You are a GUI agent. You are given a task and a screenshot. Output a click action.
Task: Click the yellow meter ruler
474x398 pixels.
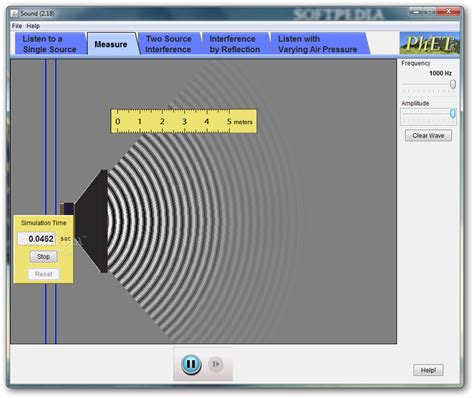point(184,121)
